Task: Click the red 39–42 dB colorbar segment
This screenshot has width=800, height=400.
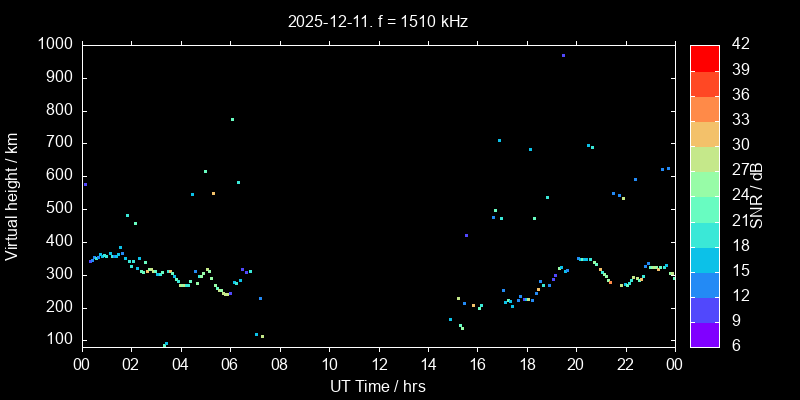Action: pos(704,58)
